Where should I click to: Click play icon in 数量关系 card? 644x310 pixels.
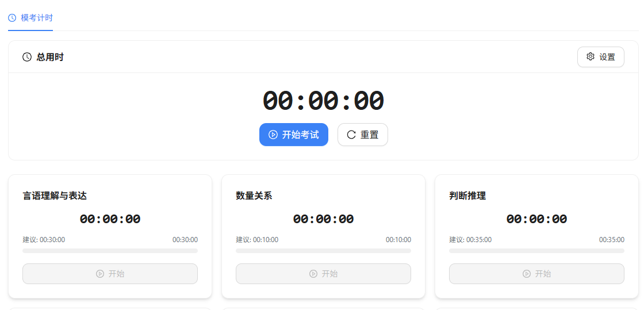(313, 274)
